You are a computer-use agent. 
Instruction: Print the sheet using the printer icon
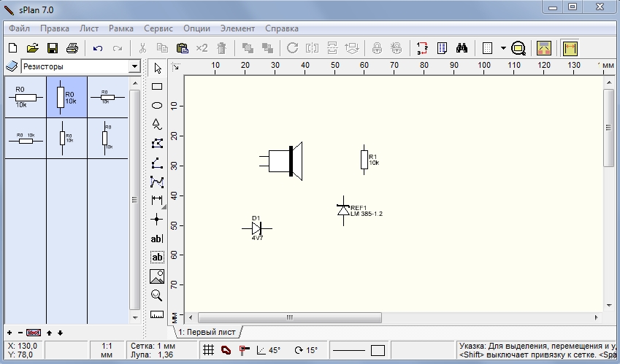72,48
